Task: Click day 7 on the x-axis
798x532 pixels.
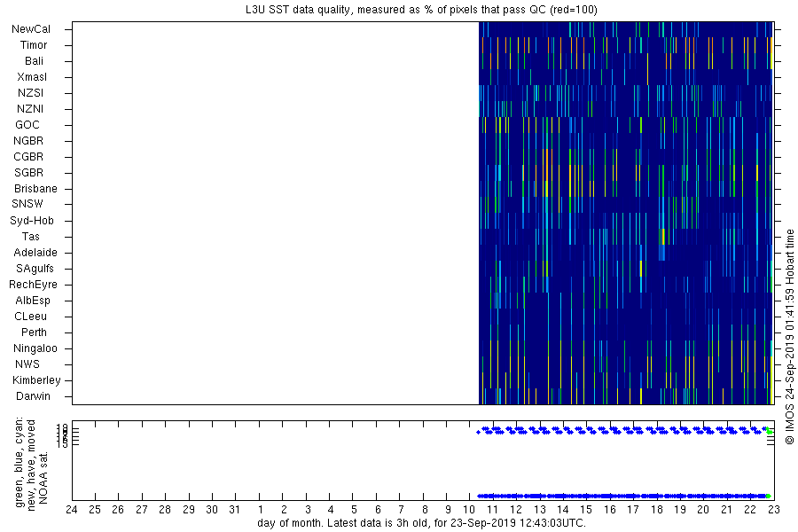Action: (x=401, y=510)
